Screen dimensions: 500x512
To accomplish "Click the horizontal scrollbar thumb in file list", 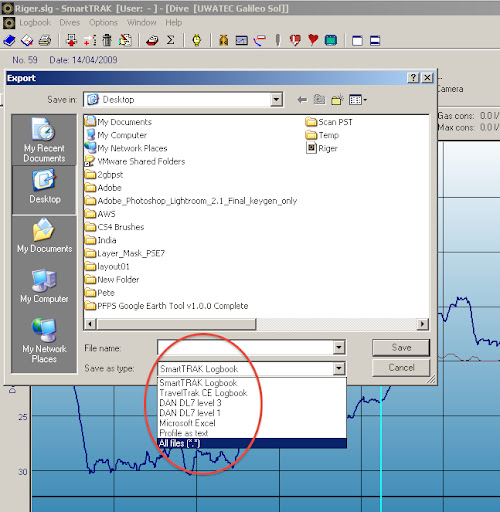I will pos(176,324).
